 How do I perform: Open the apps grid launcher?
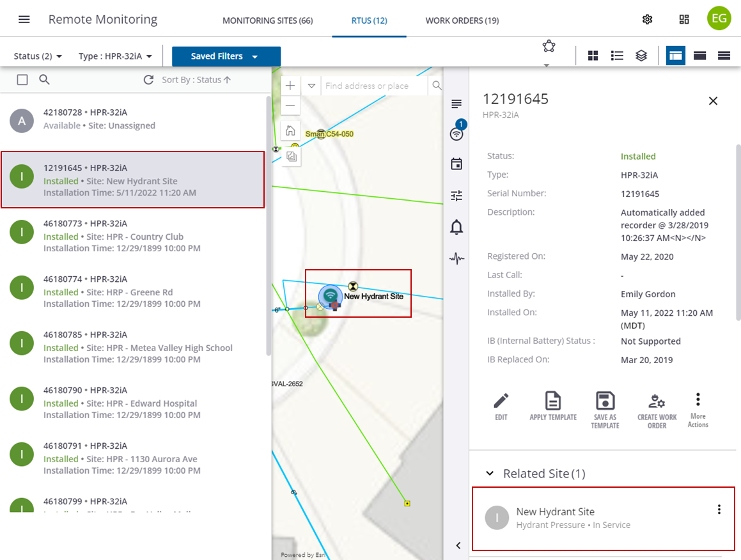pos(684,19)
